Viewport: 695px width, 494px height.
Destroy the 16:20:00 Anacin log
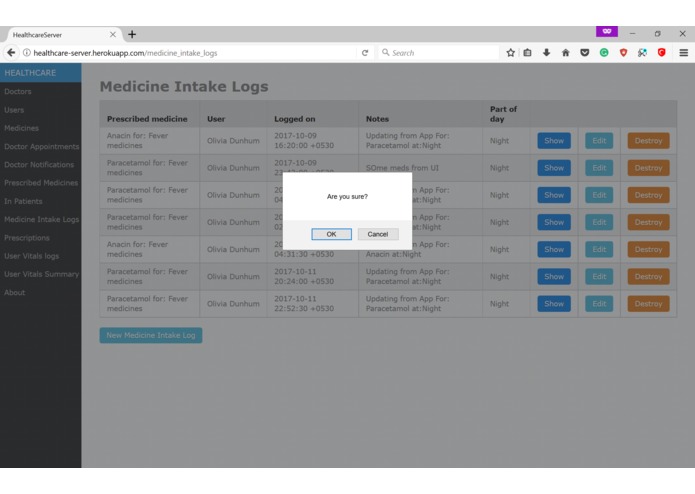[648, 140]
